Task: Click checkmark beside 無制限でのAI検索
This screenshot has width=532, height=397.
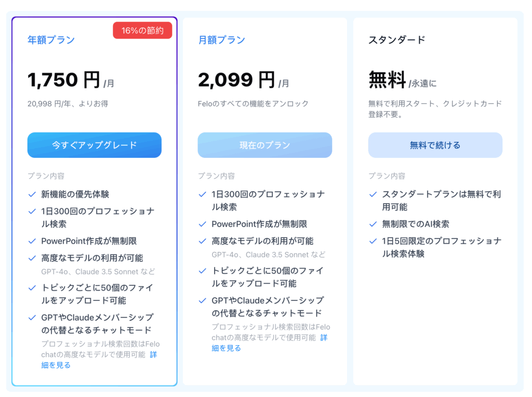Action: coord(373,224)
